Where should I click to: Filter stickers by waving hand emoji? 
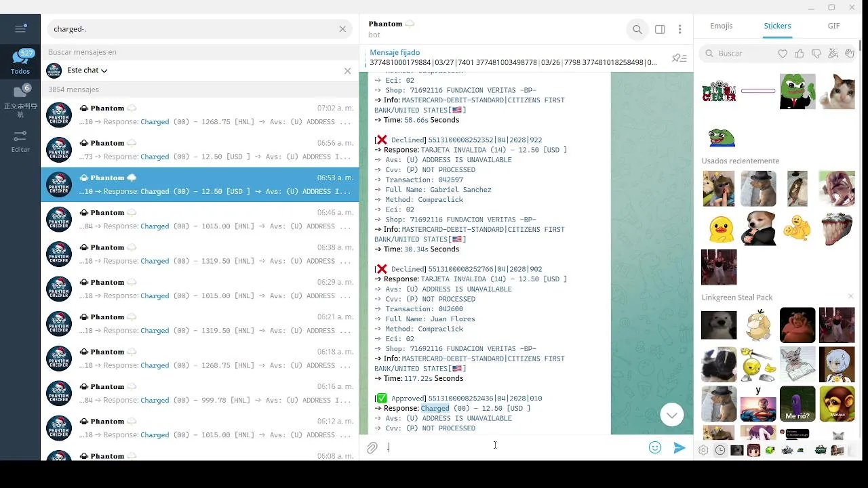pyautogui.click(x=849, y=54)
